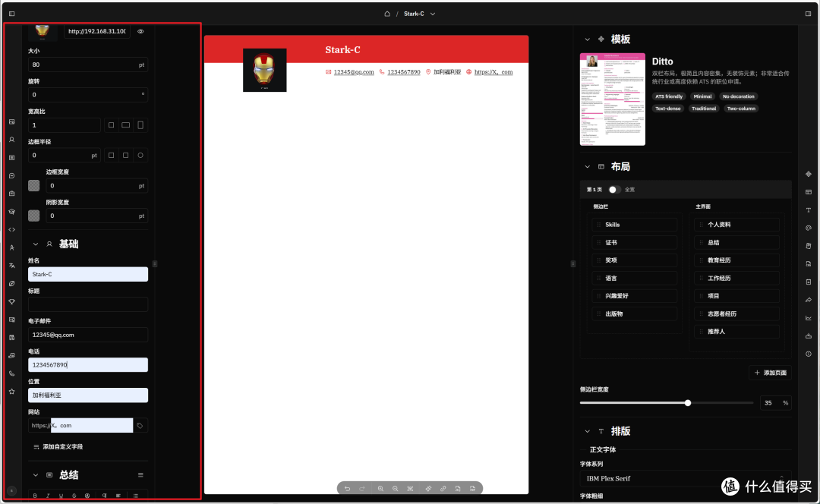
Task: Click the Two-column tag
Action: [x=741, y=109]
